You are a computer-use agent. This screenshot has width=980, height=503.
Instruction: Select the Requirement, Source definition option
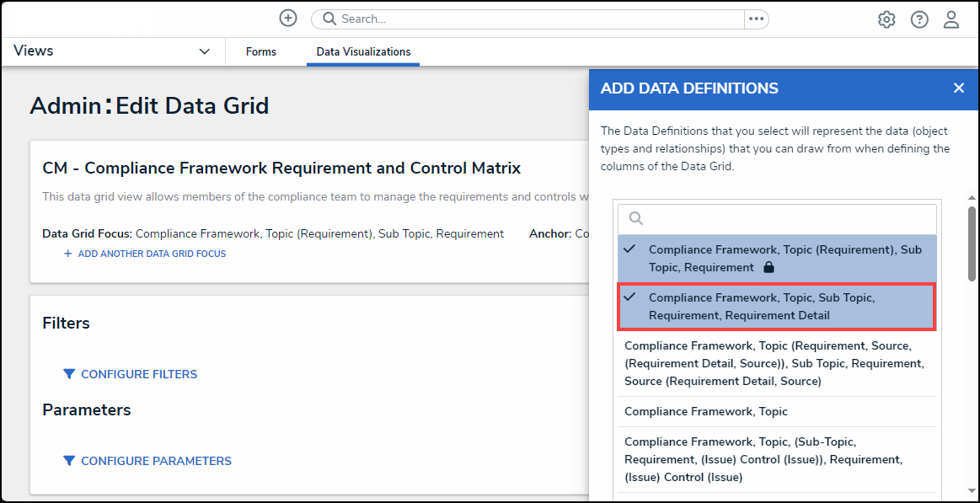click(x=776, y=363)
